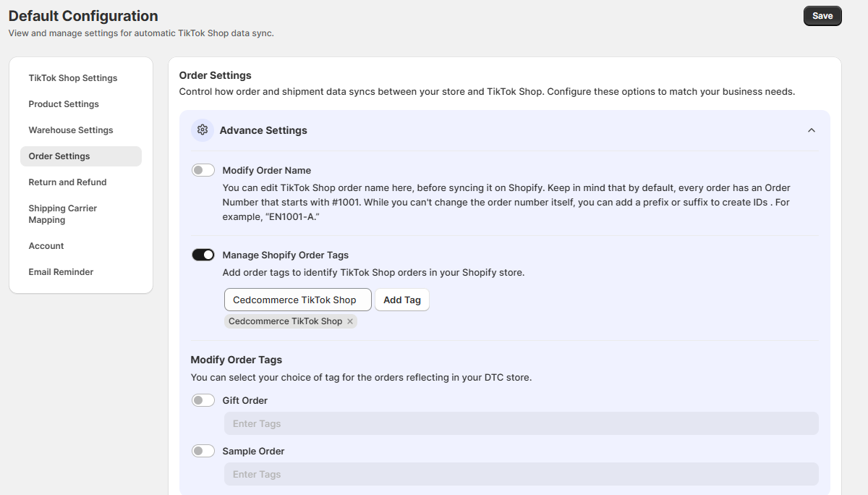
Task: Navigate to Return and Refund
Action: (67, 182)
